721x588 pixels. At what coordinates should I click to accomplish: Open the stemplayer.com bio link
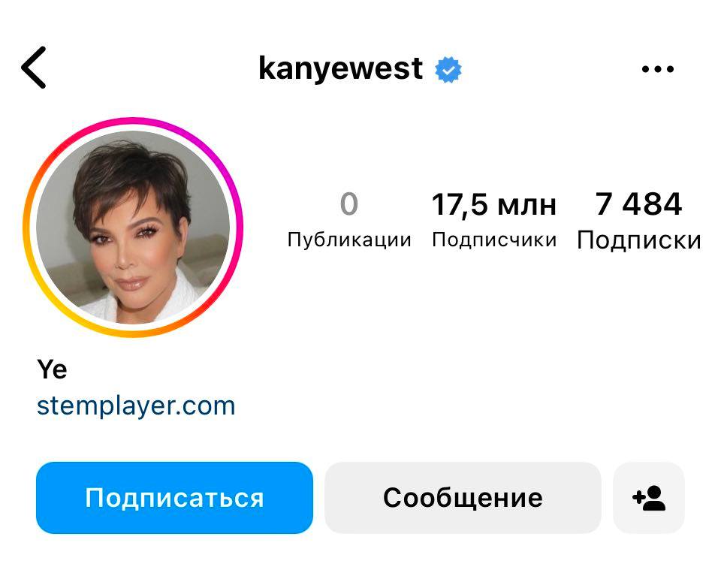pos(136,406)
